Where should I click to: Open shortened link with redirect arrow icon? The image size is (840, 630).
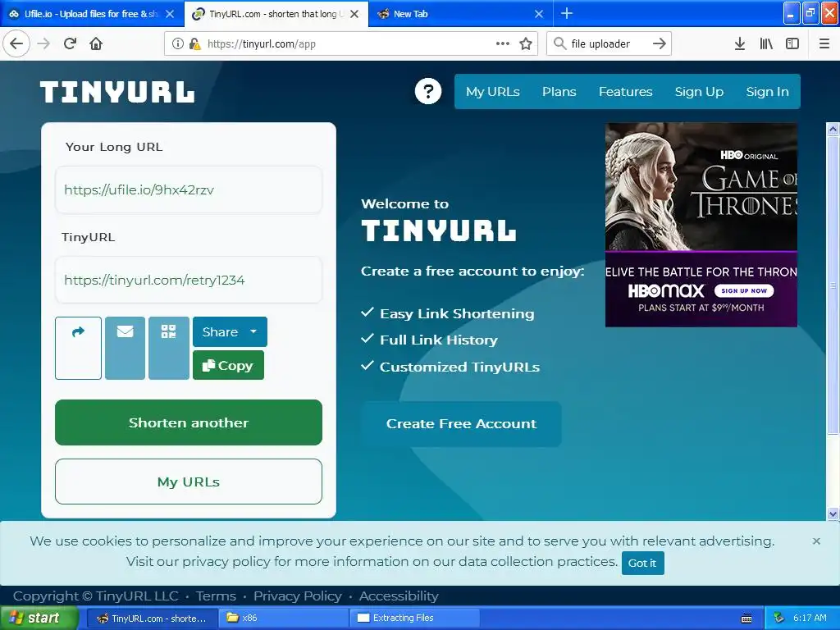tap(78, 348)
